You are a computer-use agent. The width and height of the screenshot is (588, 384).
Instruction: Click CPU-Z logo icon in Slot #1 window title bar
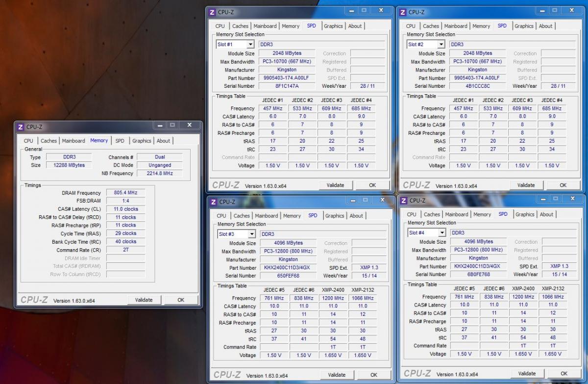pos(212,12)
